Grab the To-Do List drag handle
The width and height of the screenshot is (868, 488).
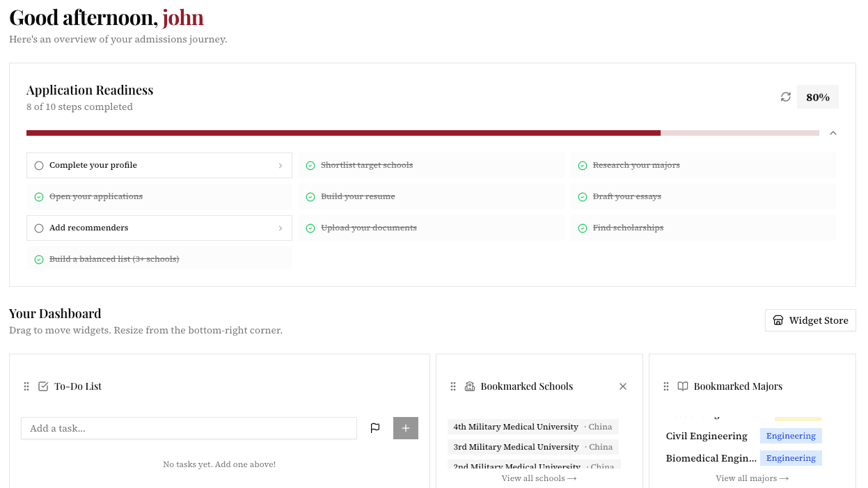(26, 386)
